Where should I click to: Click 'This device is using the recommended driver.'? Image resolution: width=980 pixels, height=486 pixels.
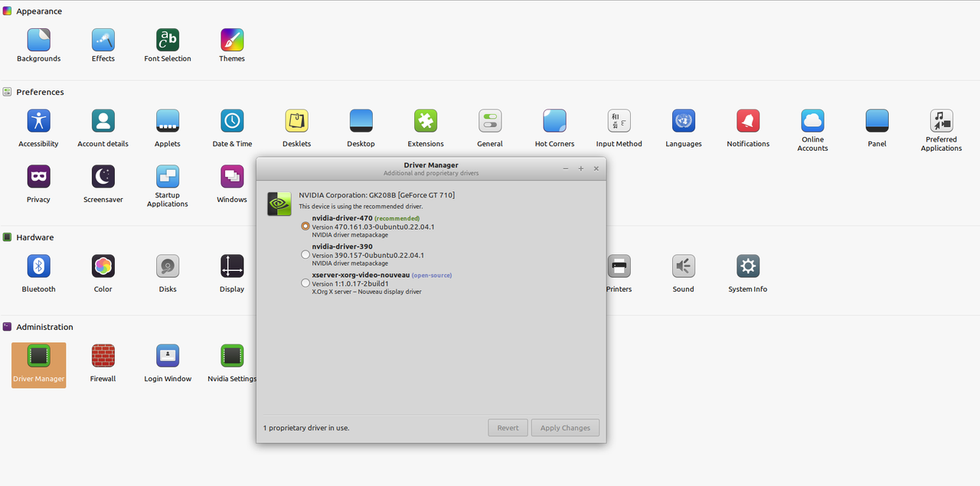coord(361,207)
